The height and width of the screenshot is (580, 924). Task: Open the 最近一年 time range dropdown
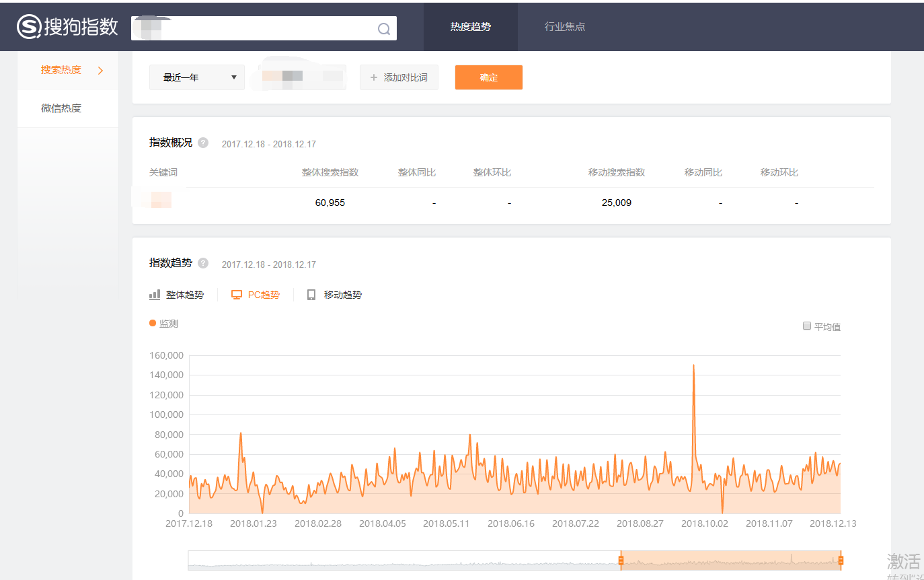point(197,77)
